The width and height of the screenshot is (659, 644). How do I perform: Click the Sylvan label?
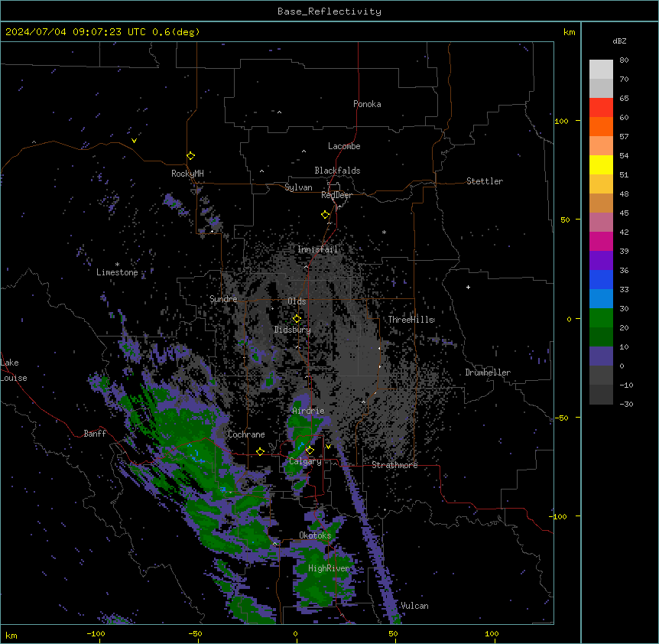click(x=298, y=187)
